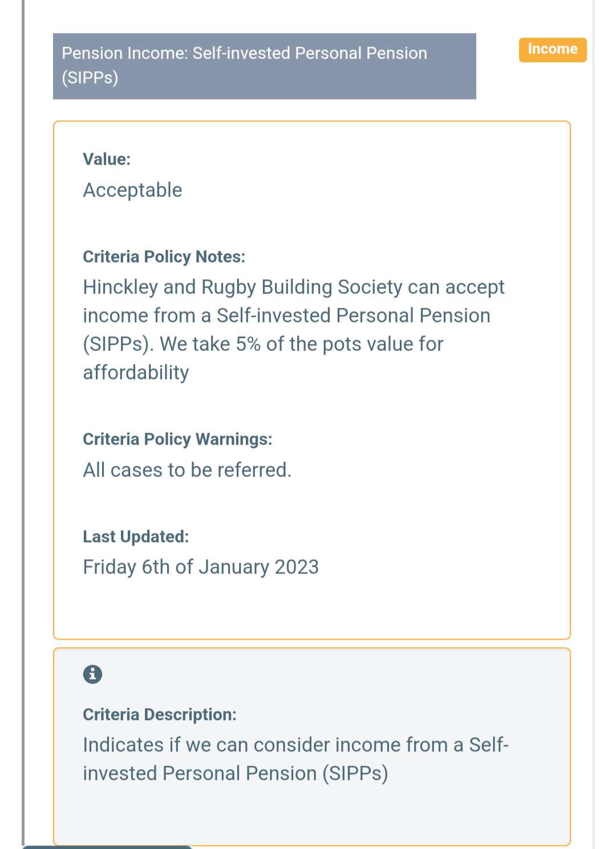Select 'All cases to be referred' warning
This screenshot has height=849, width=616.
coord(187,470)
